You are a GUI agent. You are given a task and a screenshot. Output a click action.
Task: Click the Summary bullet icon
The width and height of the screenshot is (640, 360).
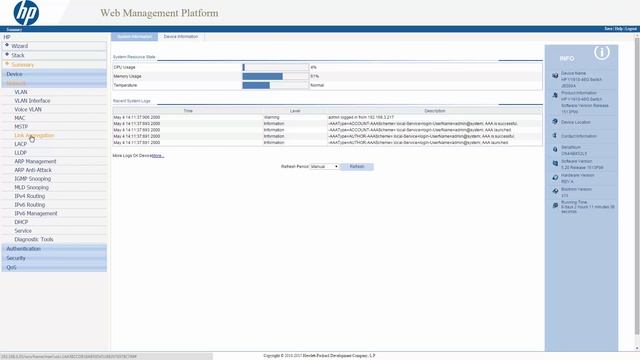(7, 64)
